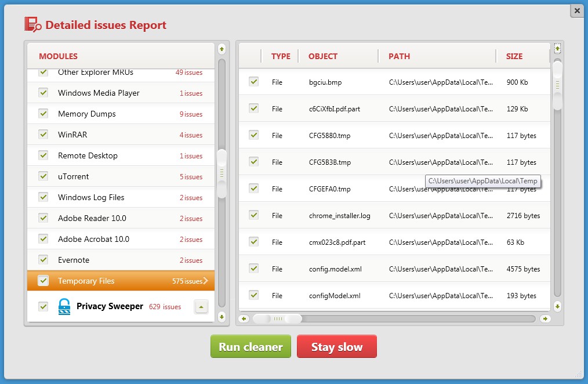588x384 pixels.
Task: Uncheck the CFG5880.tmp file
Action: pos(254,135)
